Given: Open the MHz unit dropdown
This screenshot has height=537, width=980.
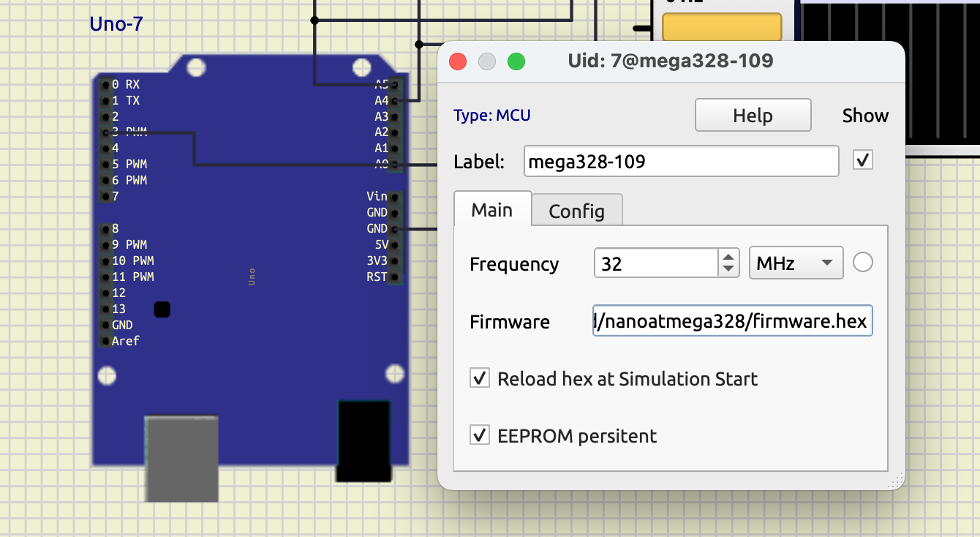Looking at the screenshot, I should tap(796, 263).
